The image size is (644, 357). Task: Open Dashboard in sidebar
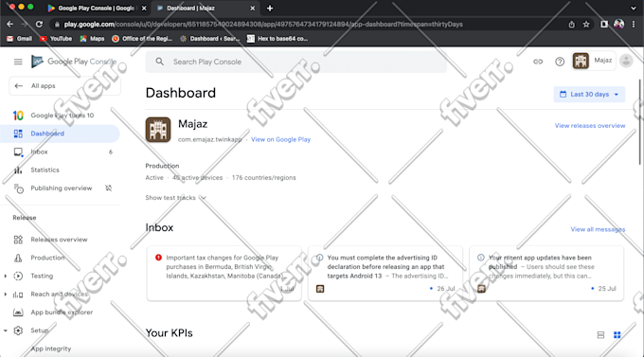[60, 134]
